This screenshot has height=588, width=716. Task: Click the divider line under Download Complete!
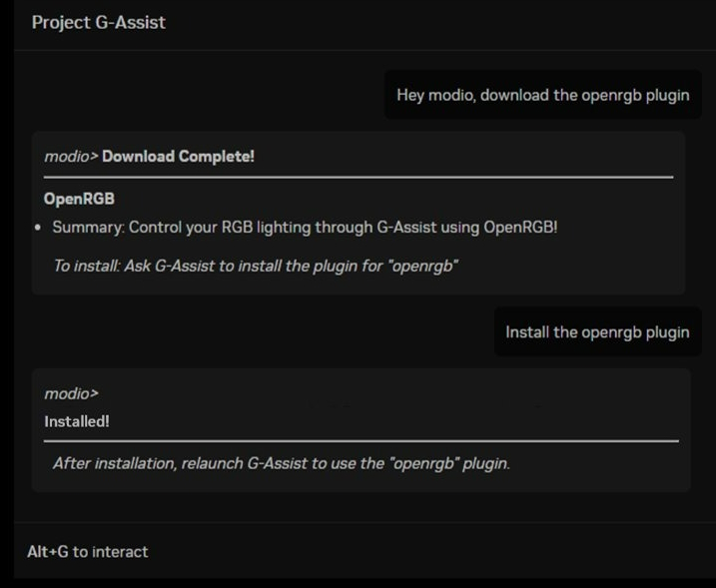click(358, 177)
